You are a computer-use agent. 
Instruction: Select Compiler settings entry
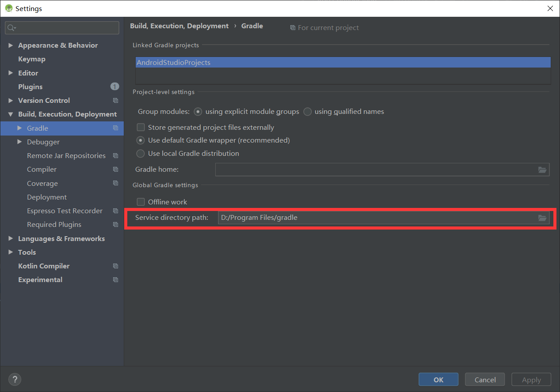(42, 170)
